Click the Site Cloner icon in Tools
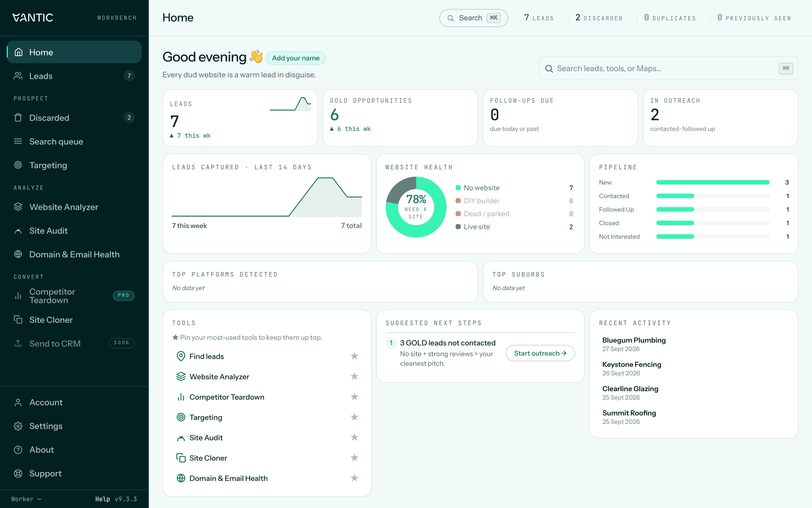 click(181, 458)
